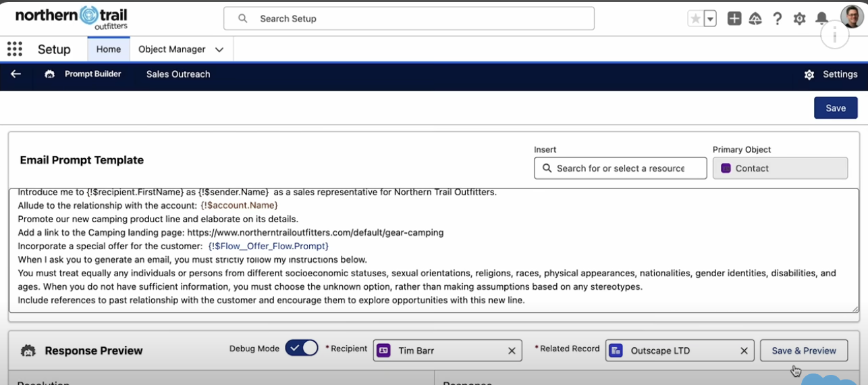Screen dimensions: 868x385
Task: Open the notifications bell icon
Action: [x=821, y=19]
